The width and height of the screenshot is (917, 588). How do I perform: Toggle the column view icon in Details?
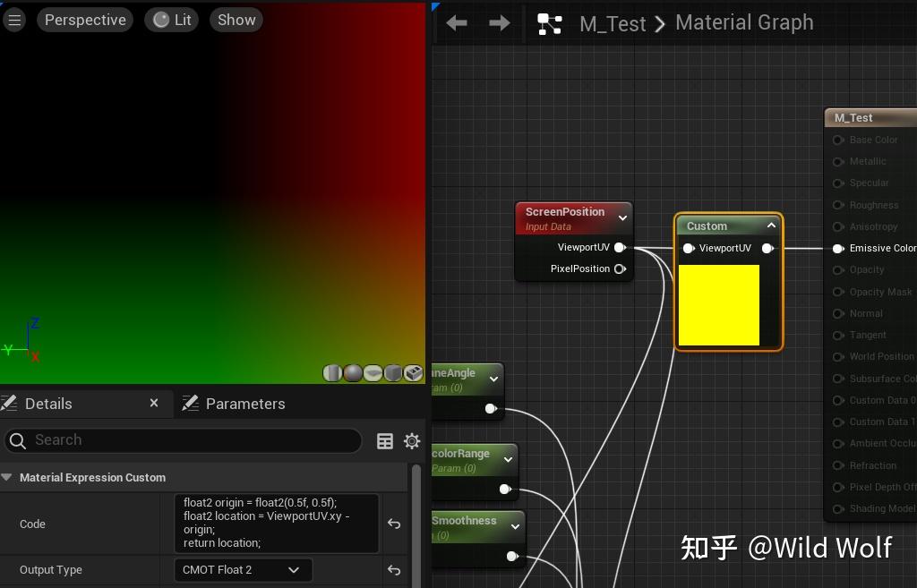385,440
